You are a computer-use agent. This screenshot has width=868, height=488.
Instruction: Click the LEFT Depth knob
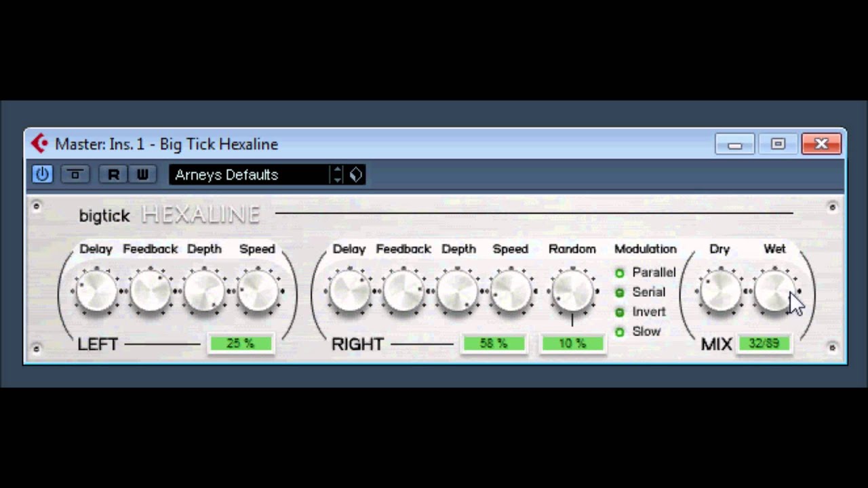204,291
